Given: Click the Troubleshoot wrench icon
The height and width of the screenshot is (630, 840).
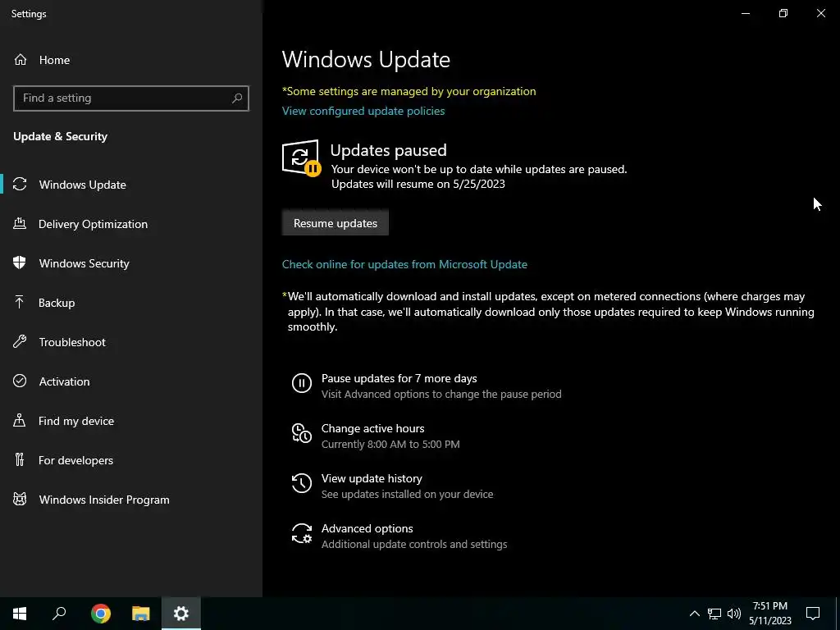Looking at the screenshot, I should click(x=20, y=342).
